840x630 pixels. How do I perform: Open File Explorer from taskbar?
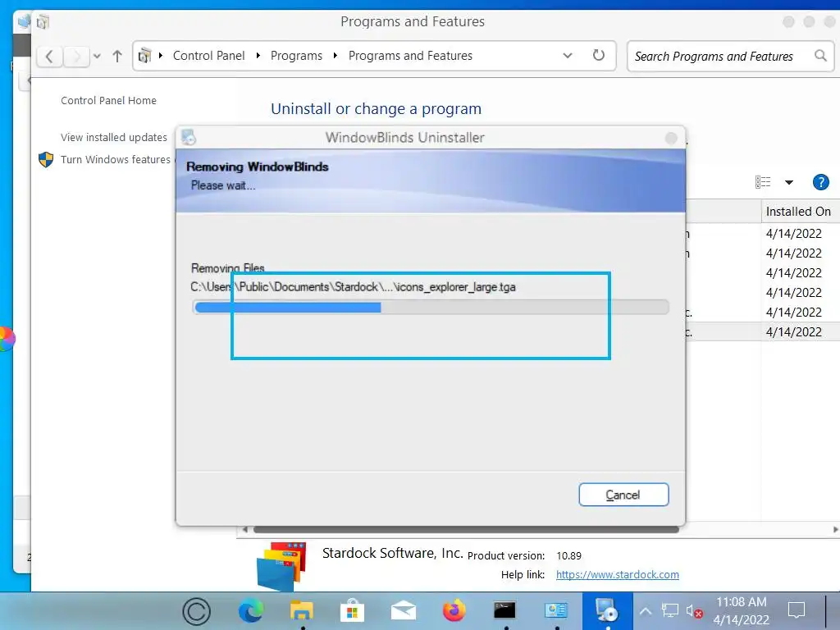point(302,611)
